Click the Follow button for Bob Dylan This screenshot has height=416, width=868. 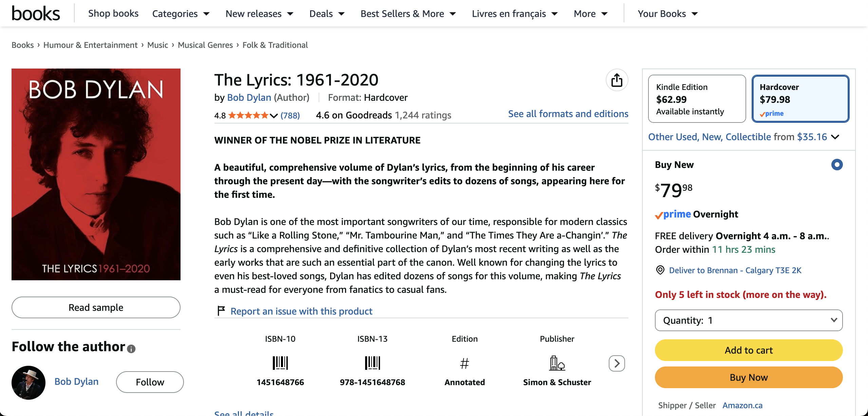tap(150, 382)
